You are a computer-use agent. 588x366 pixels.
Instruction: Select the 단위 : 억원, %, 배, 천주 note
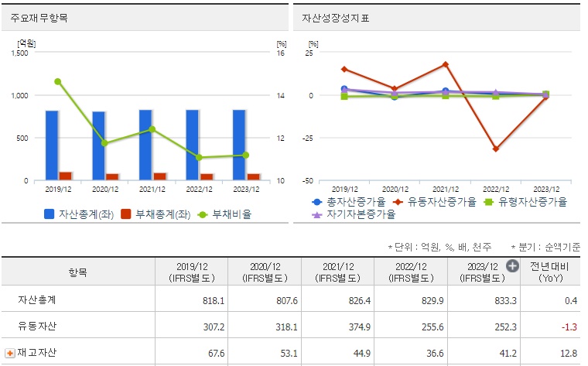(440, 247)
